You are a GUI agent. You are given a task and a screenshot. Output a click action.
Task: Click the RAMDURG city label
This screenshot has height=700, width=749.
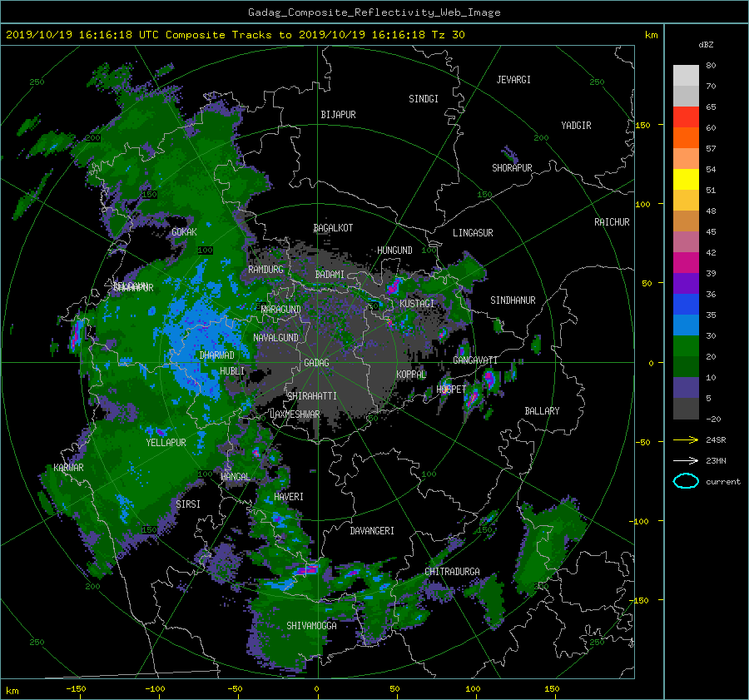265,270
